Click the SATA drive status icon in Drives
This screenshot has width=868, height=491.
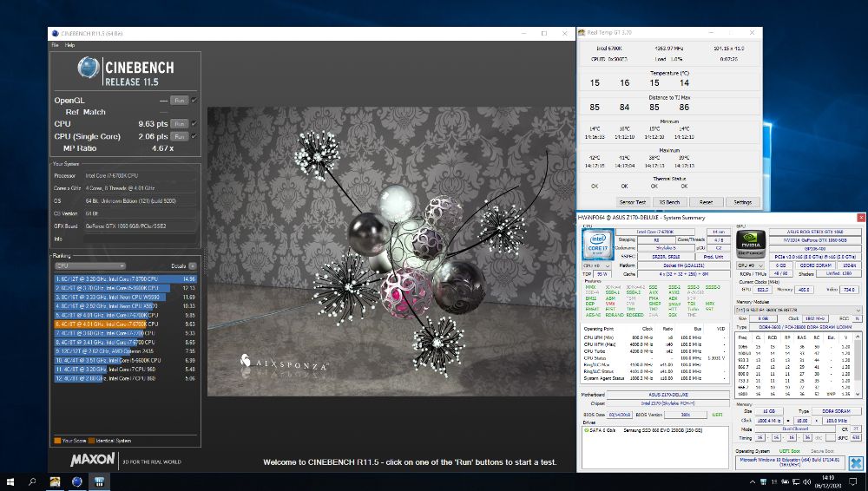[x=586, y=430]
